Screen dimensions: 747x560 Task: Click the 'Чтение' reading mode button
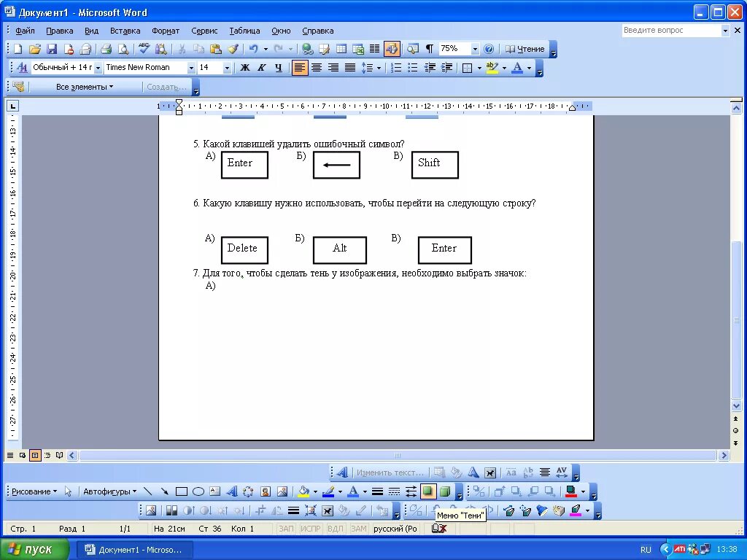click(525, 49)
